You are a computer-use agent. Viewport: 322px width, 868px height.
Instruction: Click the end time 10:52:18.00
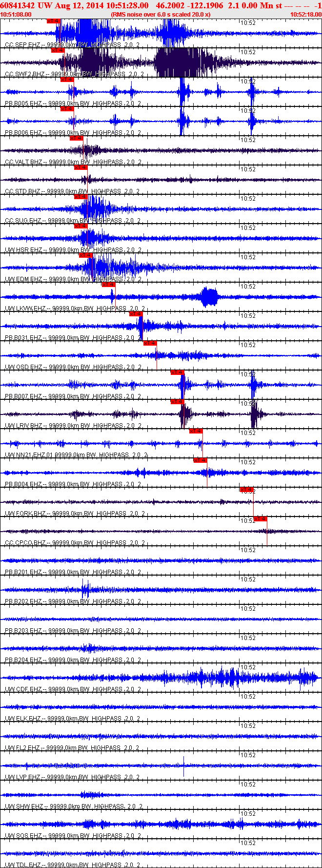coord(306,15)
